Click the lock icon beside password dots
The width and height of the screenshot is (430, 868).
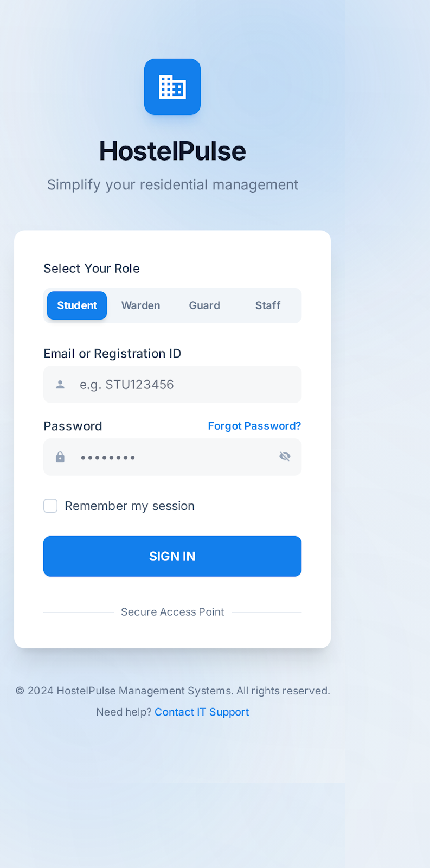click(x=60, y=457)
